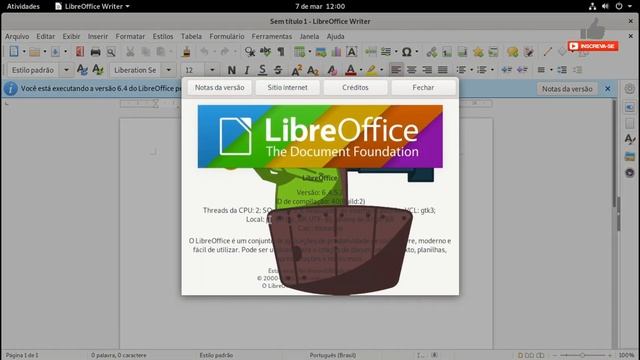Run the spelling check abc icon
Image resolution: width=640 pixels, height=360 pixels.
click(x=265, y=52)
